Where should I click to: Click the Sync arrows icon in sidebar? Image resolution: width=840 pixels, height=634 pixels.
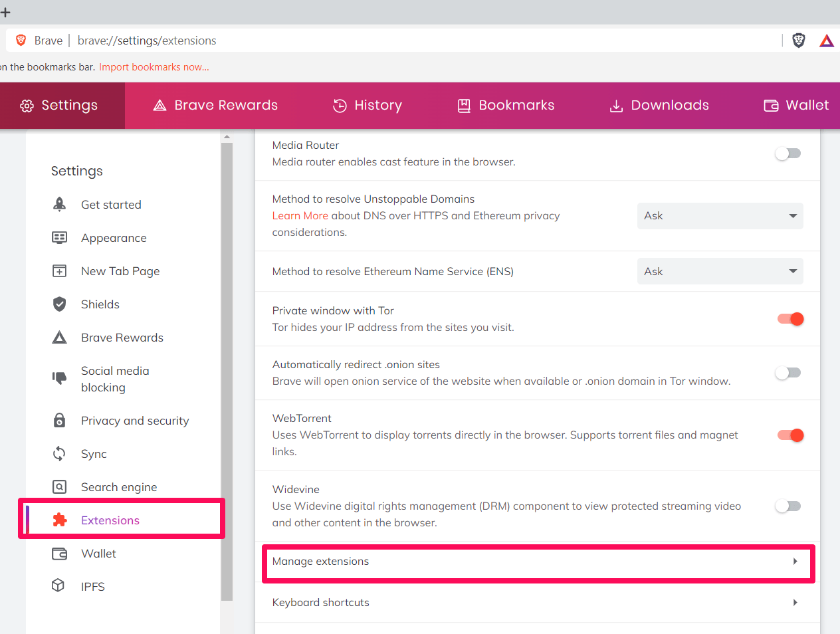click(x=60, y=454)
